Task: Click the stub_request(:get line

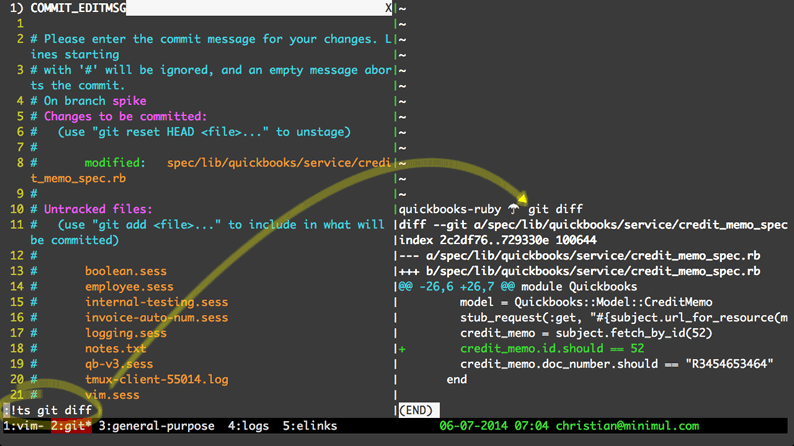Action: tap(624, 317)
